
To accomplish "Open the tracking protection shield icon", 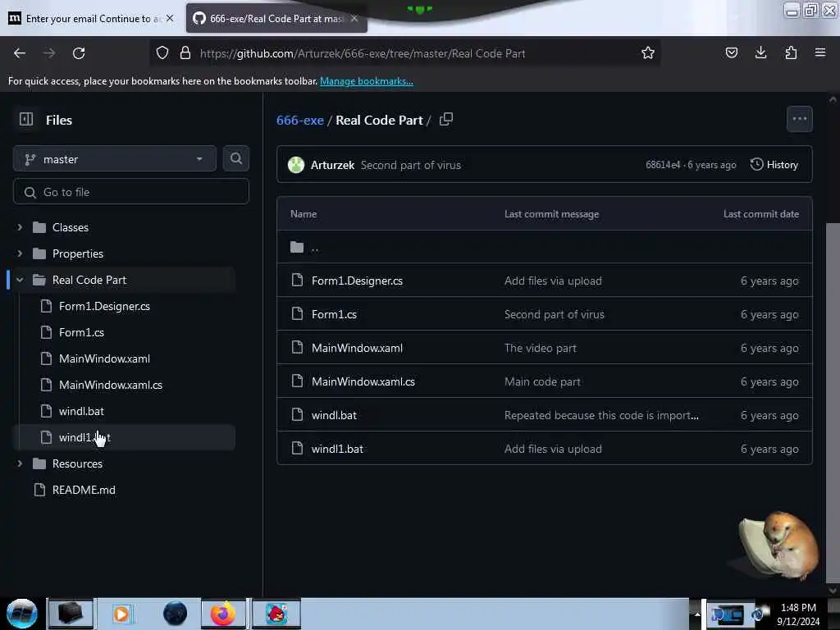I will (x=162, y=53).
